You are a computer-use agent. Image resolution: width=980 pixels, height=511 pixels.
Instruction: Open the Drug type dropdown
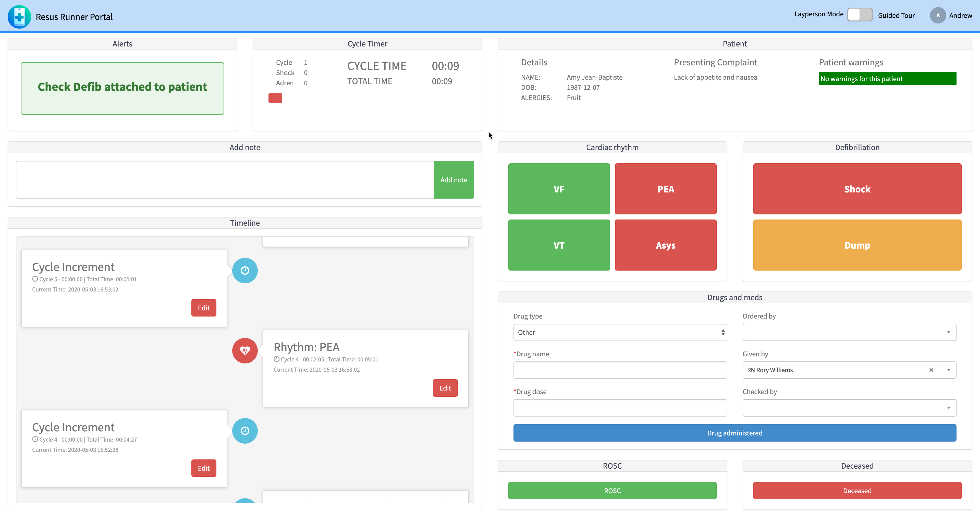(x=620, y=332)
